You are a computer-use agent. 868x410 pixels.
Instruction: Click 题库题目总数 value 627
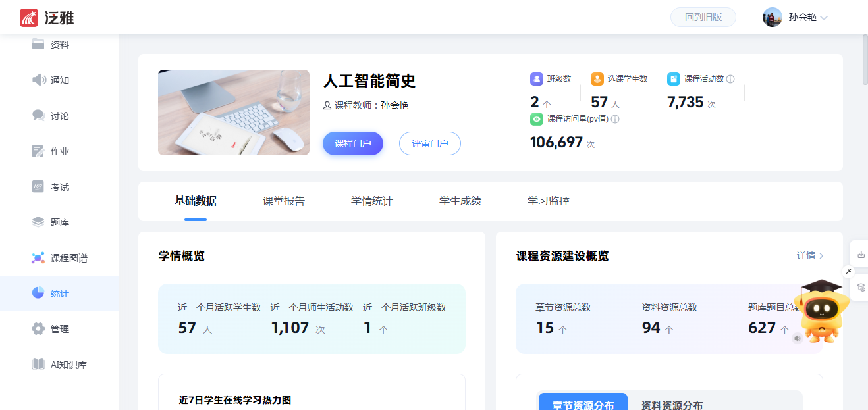click(x=762, y=328)
